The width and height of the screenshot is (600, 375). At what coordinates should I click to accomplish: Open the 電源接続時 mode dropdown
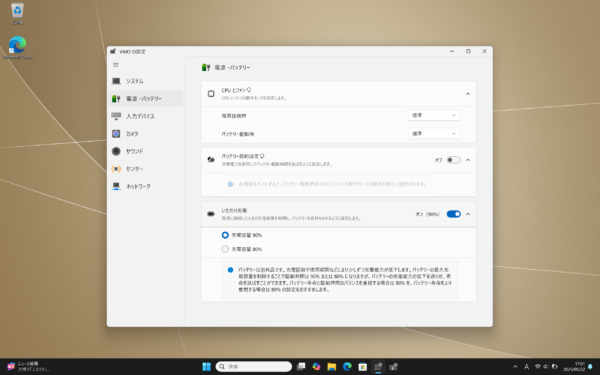click(x=434, y=115)
